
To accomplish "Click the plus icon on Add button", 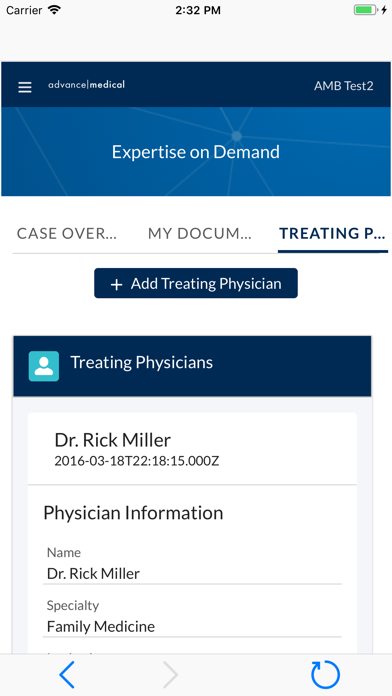I will (x=116, y=285).
